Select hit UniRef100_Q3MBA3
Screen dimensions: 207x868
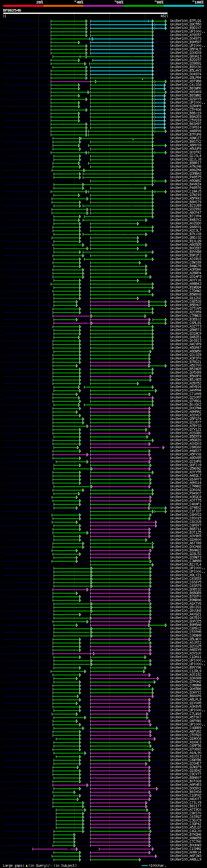pyautogui.click(x=186, y=173)
